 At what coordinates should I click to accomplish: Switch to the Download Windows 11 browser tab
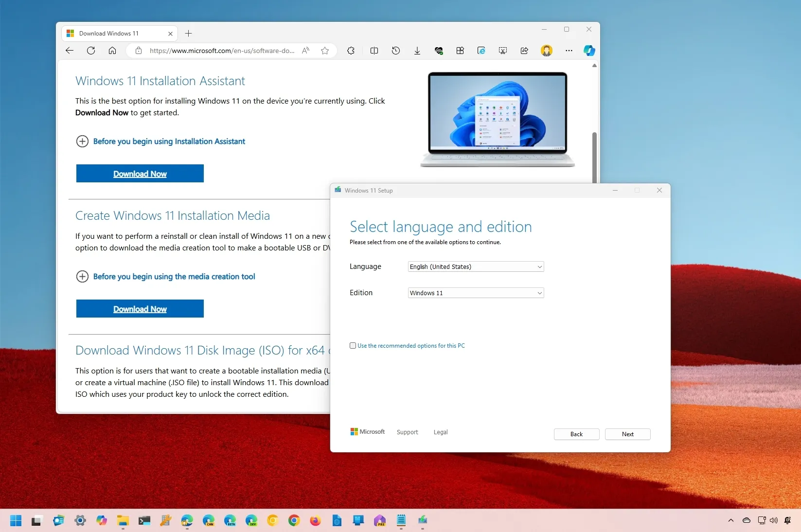[x=112, y=33]
